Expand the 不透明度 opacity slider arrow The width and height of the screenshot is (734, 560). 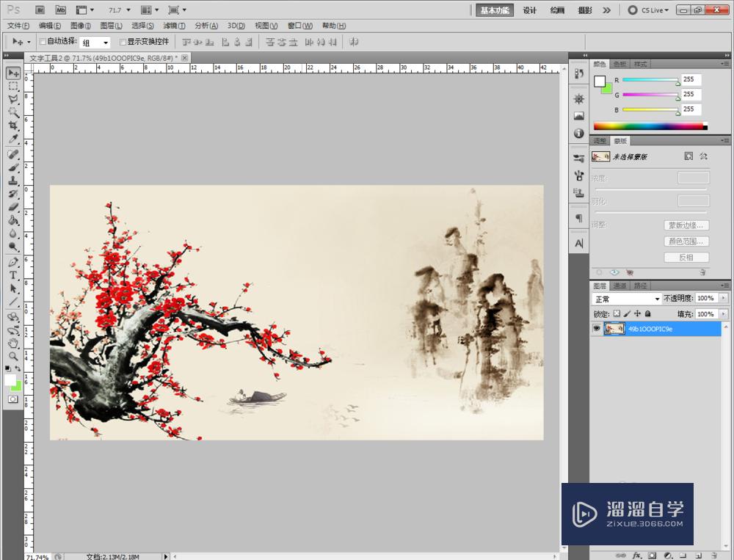click(x=724, y=299)
